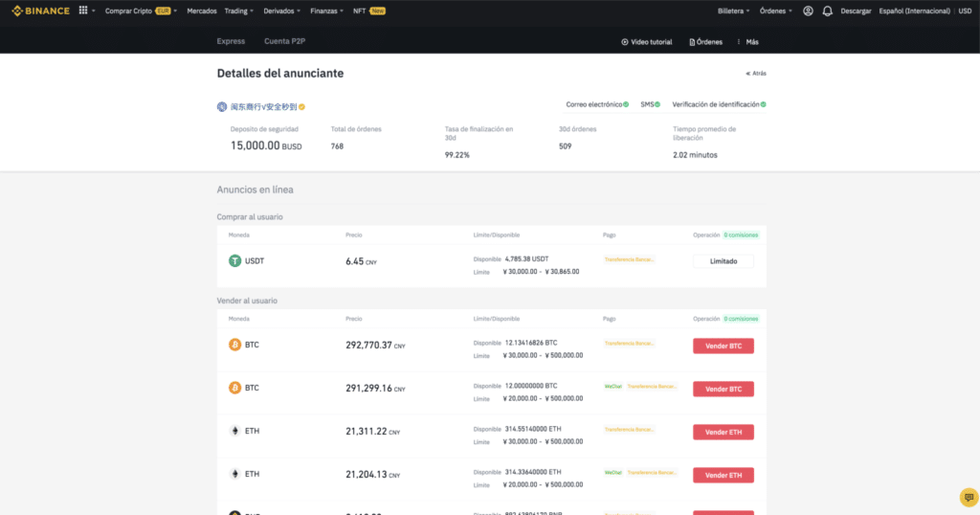Click the Anuncios en línea heading
980x515 pixels.
255,190
